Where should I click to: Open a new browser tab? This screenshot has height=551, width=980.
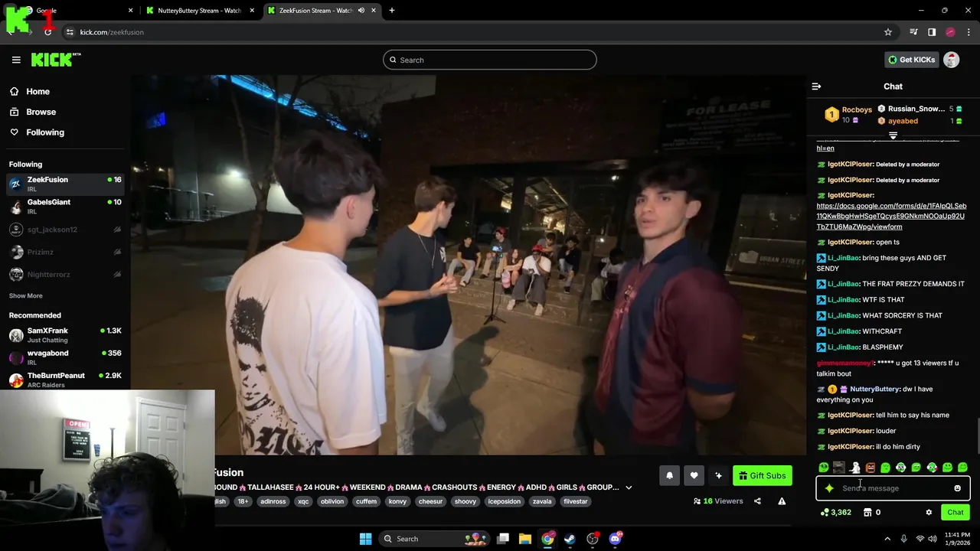[x=391, y=11]
